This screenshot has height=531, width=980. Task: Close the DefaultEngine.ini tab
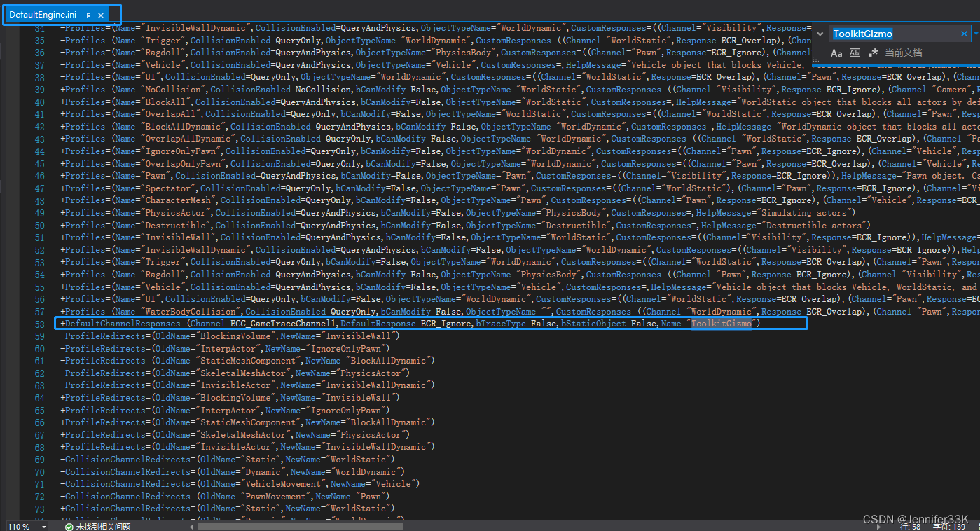[x=101, y=15]
